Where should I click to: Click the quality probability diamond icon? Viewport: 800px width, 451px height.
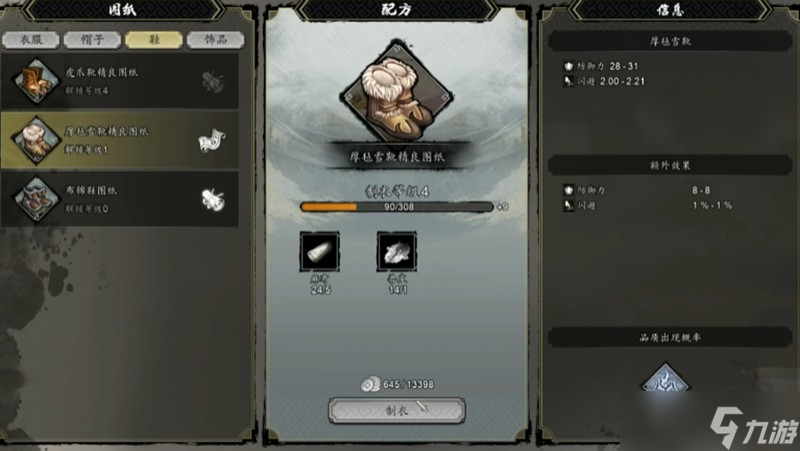coord(665,378)
